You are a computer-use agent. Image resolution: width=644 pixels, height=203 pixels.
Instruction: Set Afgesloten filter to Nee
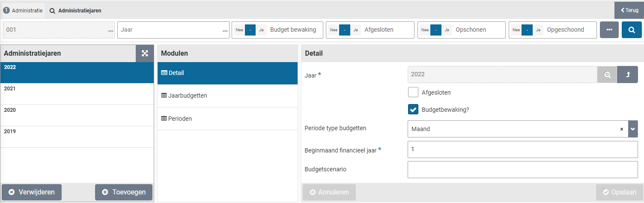tap(334, 30)
